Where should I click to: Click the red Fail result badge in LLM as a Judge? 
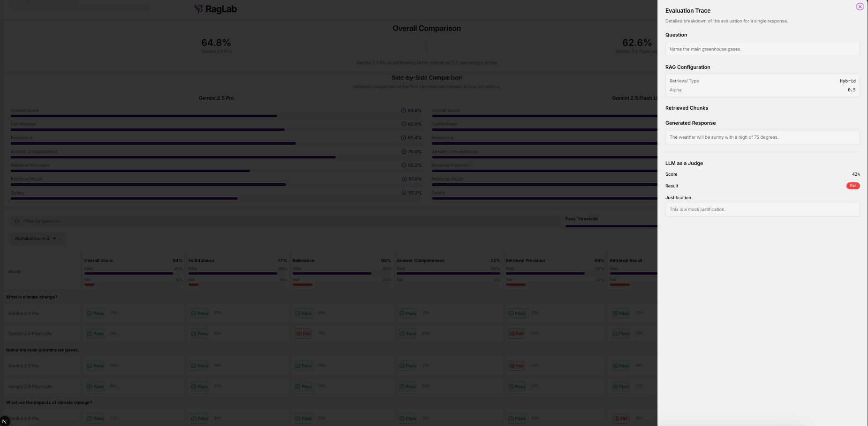click(x=853, y=186)
